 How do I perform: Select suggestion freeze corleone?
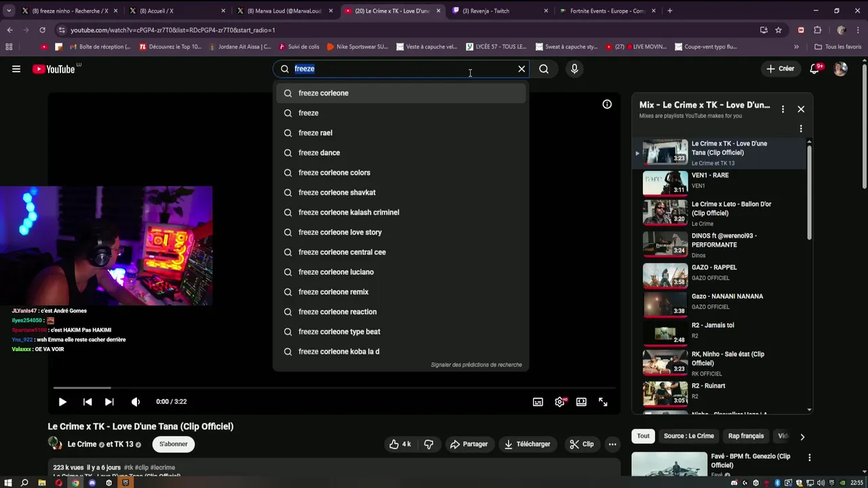(401, 93)
